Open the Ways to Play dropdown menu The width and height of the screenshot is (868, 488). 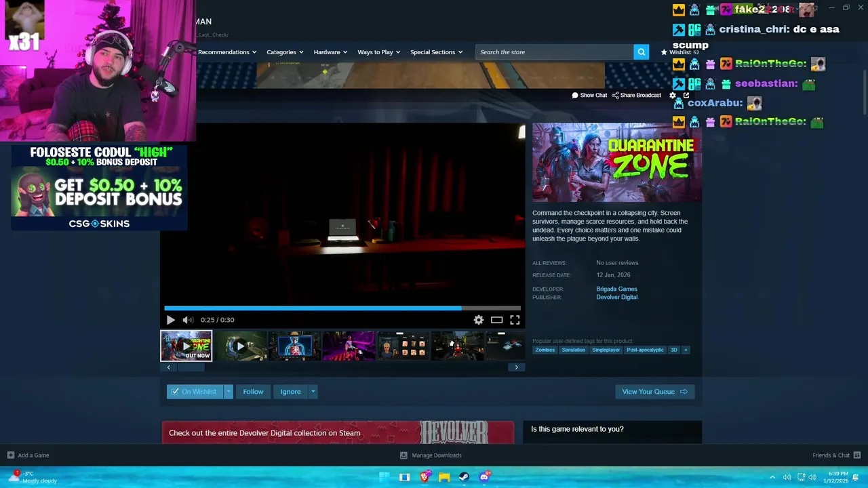pos(379,52)
